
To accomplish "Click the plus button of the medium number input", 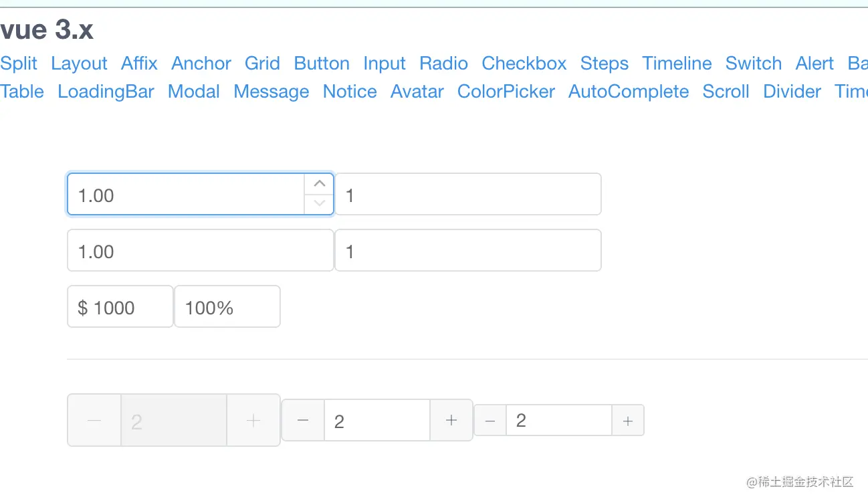I will coord(451,420).
